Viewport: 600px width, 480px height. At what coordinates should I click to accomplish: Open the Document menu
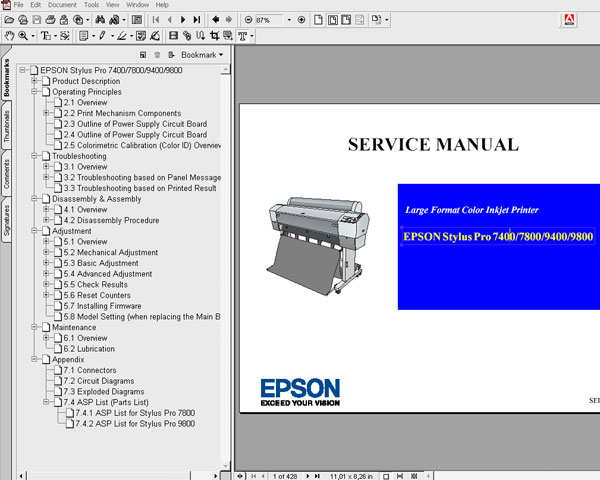pyautogui.click(x=62, y=5)
